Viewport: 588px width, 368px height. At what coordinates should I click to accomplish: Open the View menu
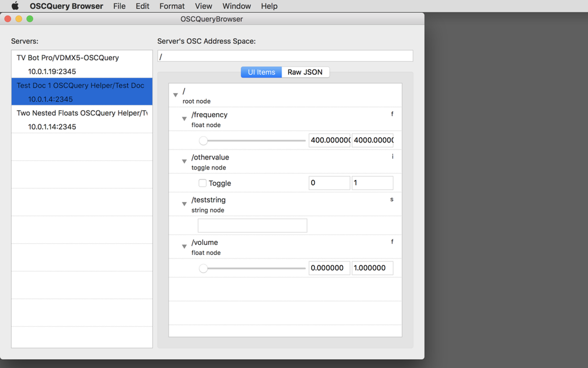pos(203,6)
